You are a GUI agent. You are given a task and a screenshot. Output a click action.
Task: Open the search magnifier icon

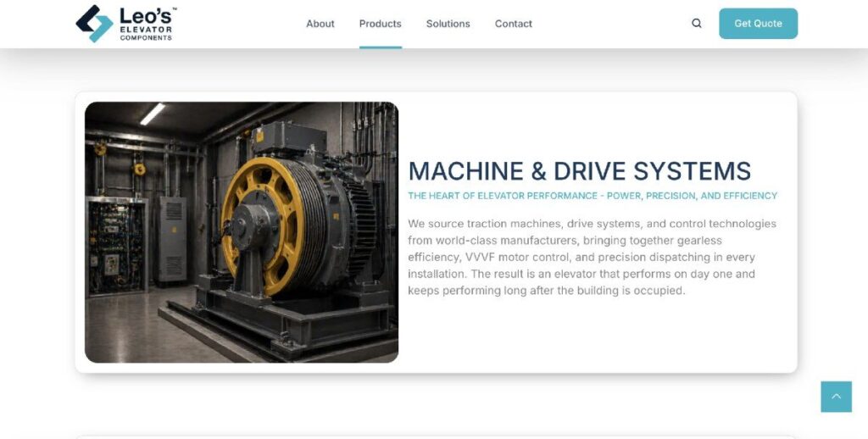697,23
